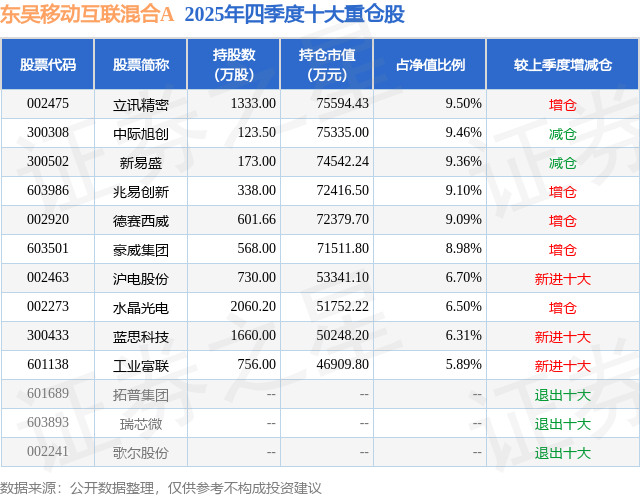
Task: Select the greyed-out stock 歌尔股份
Action: 140,452
